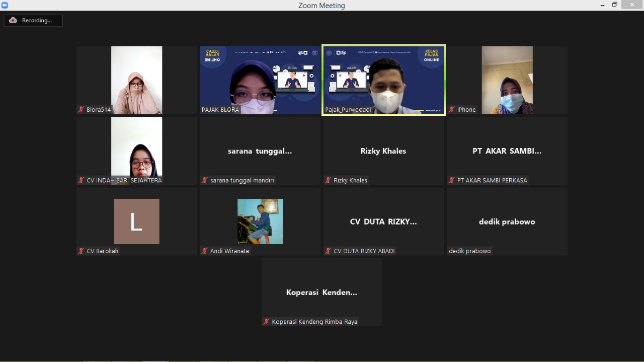This screenshot has width=644, height=362.
Task: Click Andi Wiranata's profile picture
Action: pyautogui.click(x=260, y=222)
